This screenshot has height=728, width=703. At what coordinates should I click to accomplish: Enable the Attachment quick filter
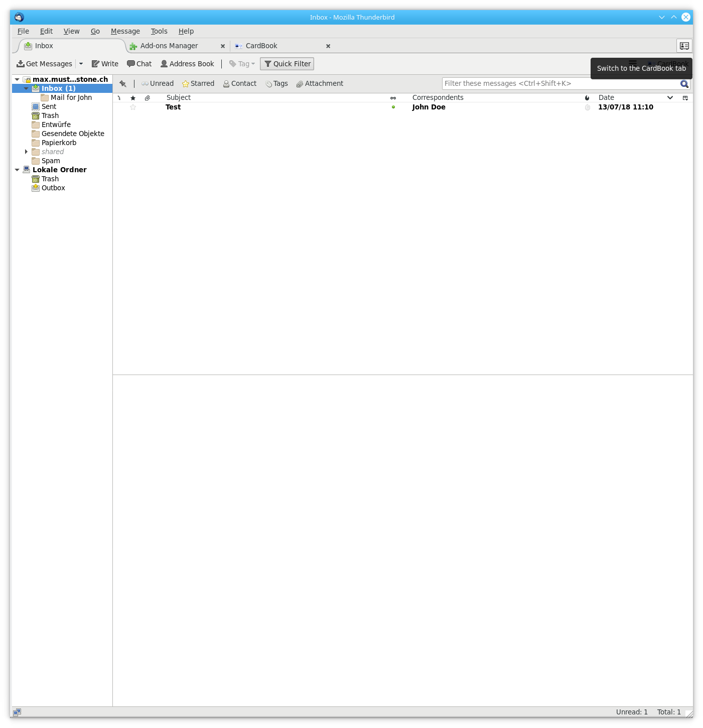(320, 84)
